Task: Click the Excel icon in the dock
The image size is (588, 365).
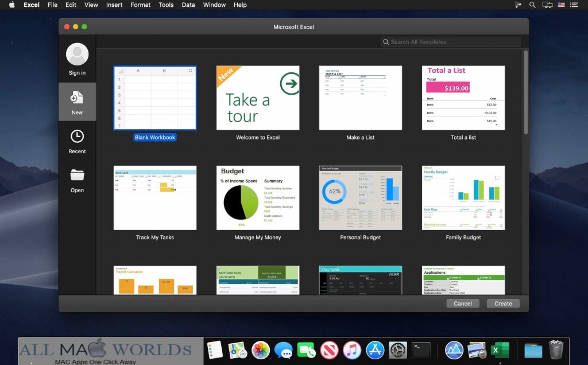Action: click(500, 351)
